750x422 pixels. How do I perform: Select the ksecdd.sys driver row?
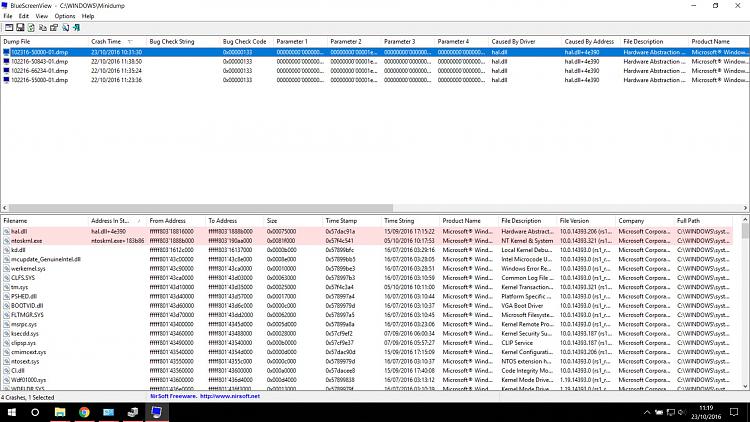coord(366,333)
